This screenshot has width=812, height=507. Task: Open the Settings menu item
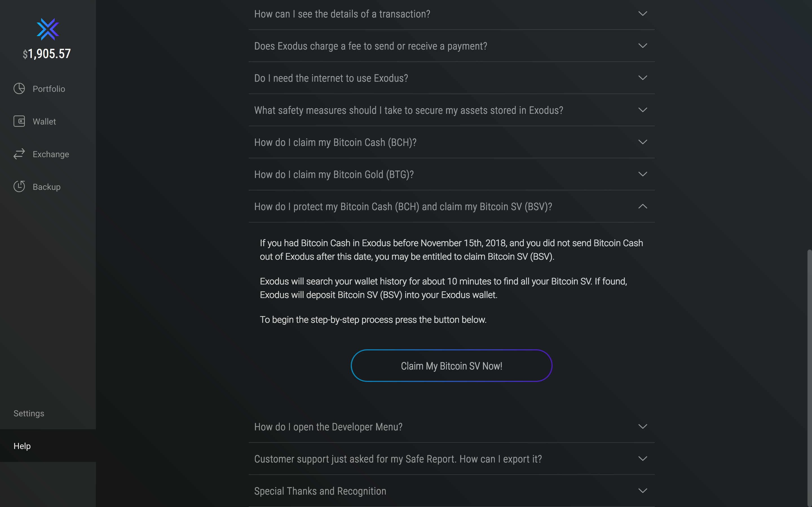click(x=29, y=413)
